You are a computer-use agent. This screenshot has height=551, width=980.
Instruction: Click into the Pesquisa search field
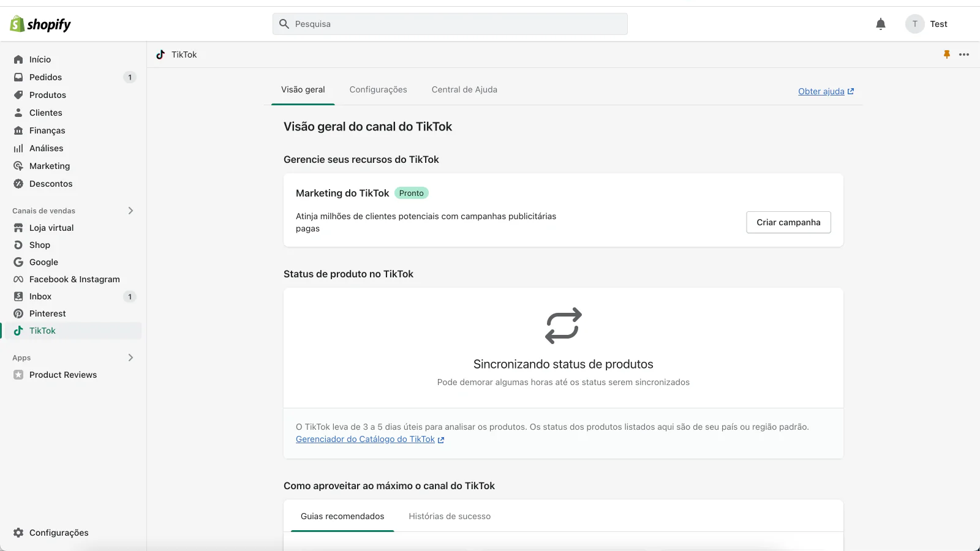[450, 24]
